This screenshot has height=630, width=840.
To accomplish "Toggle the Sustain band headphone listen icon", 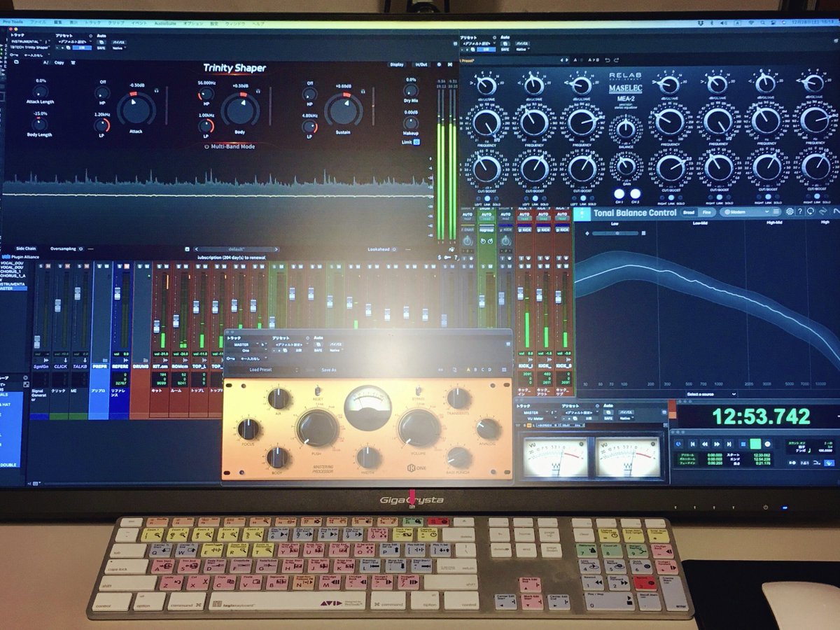I will (363, 90).
